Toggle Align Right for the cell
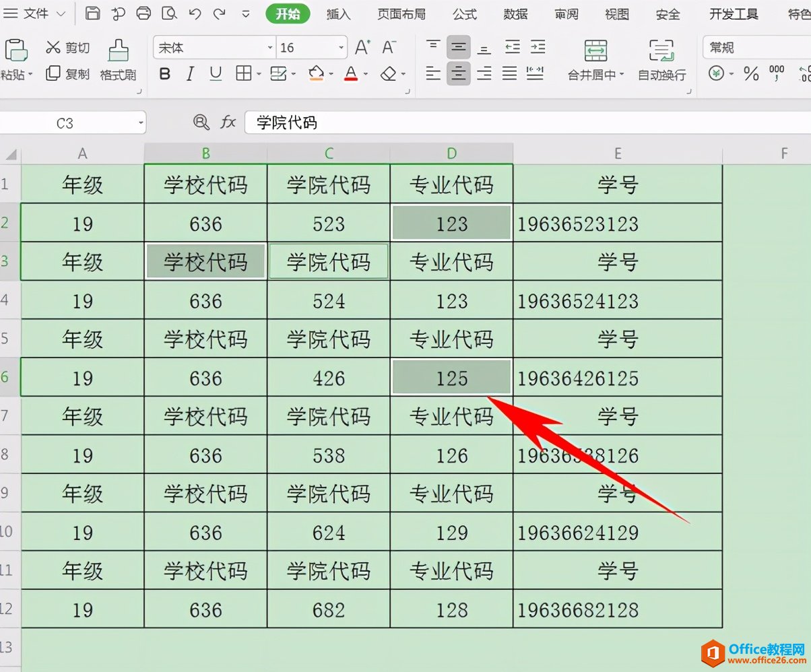 pos(484,73)
